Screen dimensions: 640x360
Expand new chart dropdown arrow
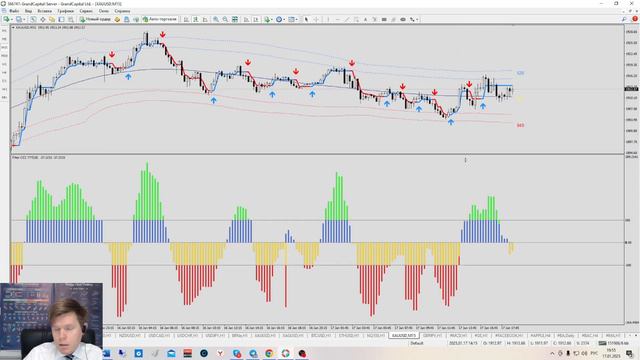(12, 19)
